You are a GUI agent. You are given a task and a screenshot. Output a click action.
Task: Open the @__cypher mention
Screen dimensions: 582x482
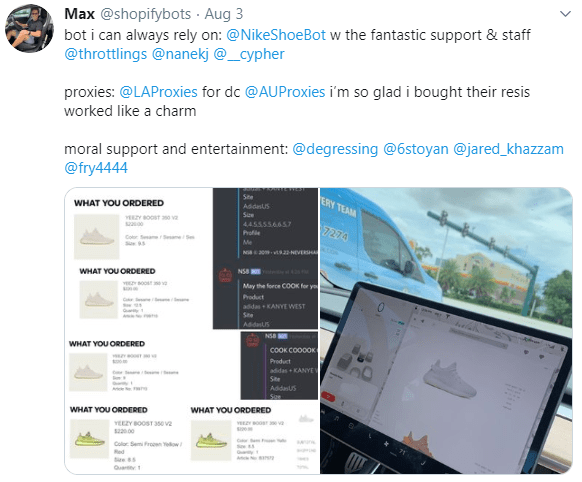pyautogui.click(x=249, y=54)
